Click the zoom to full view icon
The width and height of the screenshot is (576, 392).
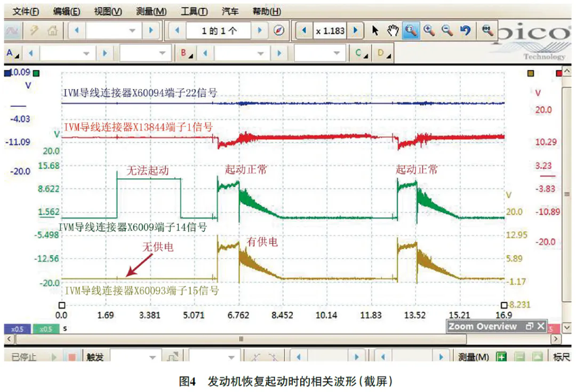[x=487, y=30]
